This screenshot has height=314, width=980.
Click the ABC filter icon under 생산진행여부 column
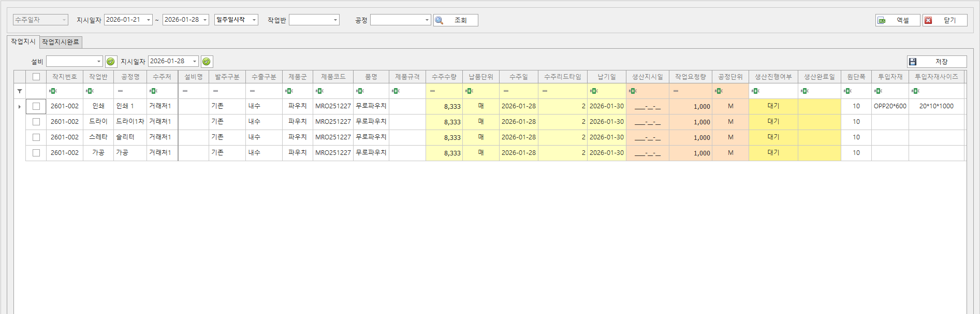pyautogui.click(x=755, y=91)
